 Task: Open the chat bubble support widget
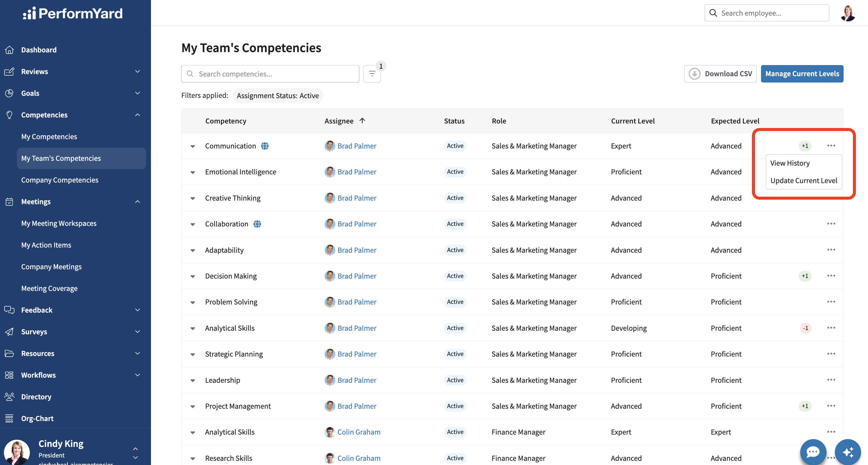click(813, 451)
